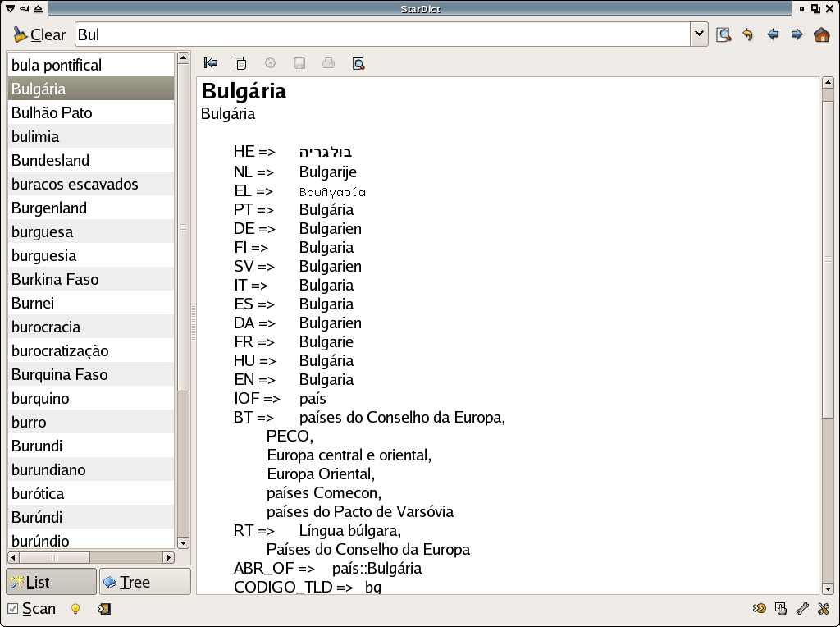840x627 pixels.
Task: Click inside the search text field
Action: pyautogui.click(x=377, y=34)
